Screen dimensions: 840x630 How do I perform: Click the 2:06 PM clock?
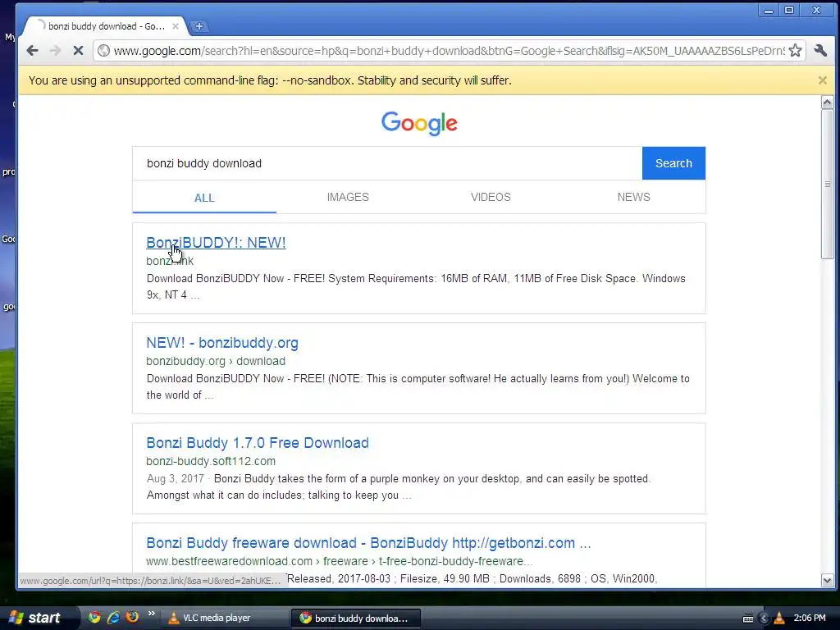tap(810, 618)
